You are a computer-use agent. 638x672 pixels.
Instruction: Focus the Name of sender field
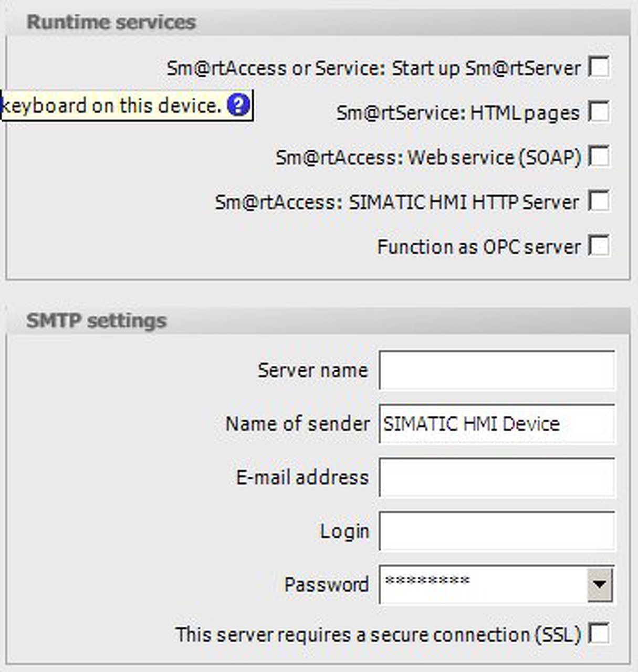[496, 424]
